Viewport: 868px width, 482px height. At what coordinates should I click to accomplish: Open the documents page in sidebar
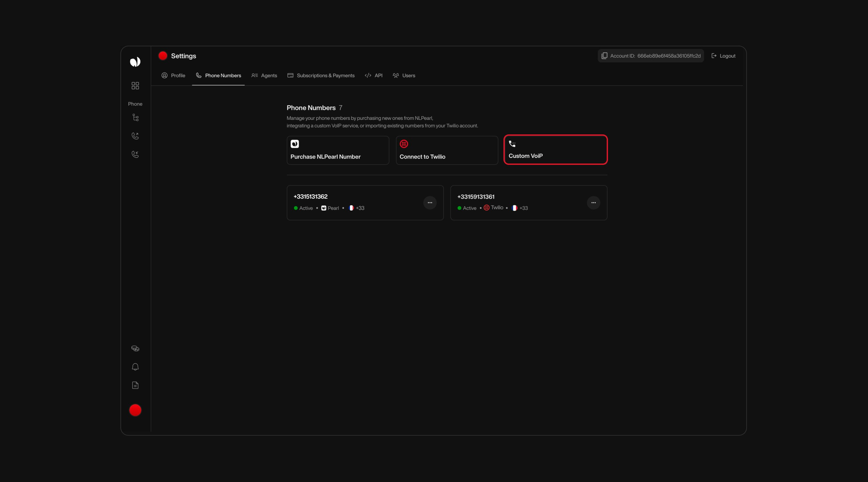pos(135,385)
